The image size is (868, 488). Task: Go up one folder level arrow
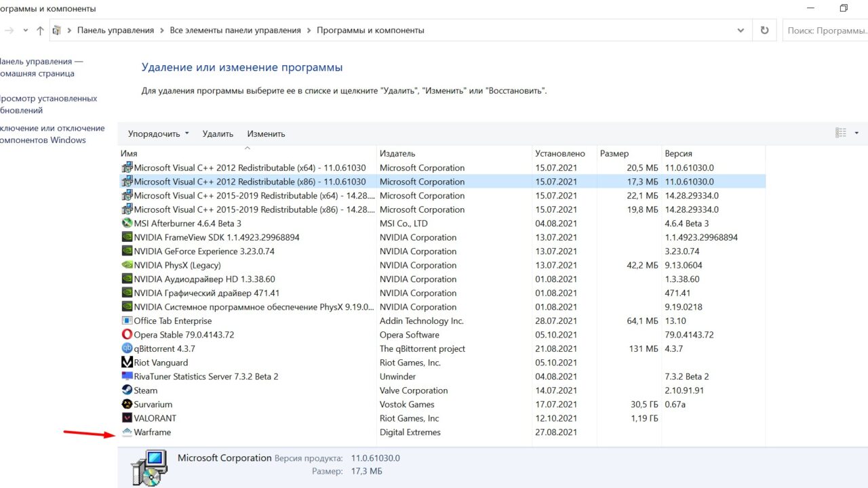click(40, 30)
